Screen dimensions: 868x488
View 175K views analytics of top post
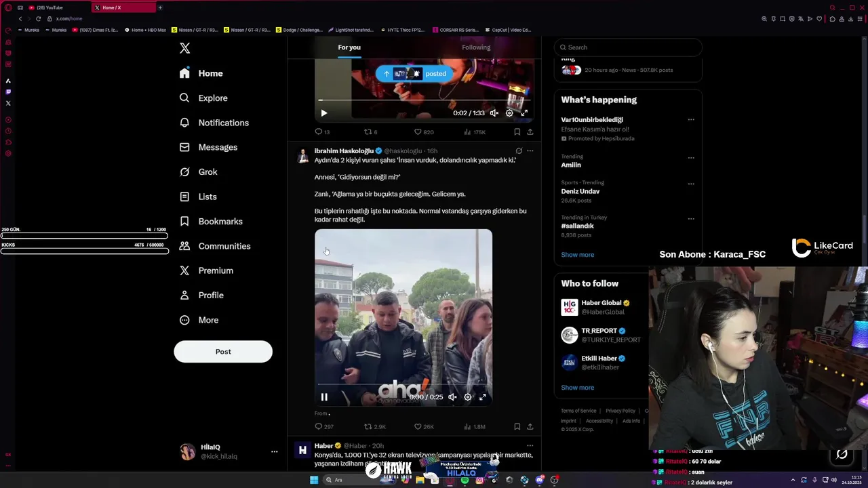[475, 132]
